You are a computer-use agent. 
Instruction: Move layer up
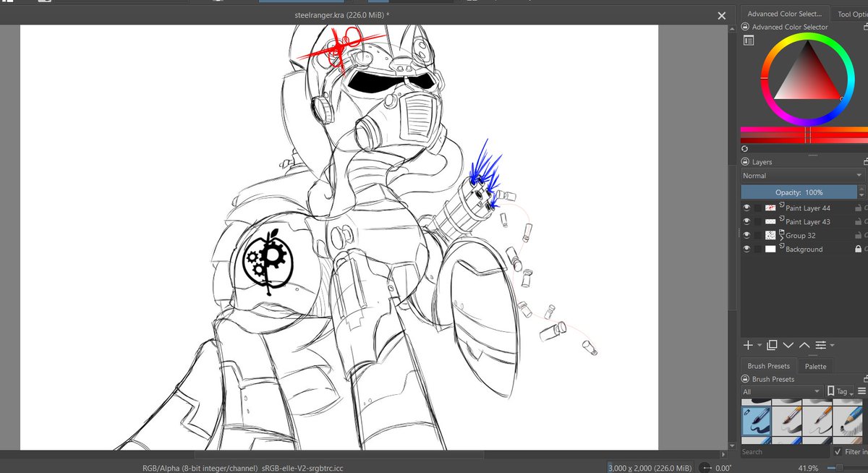[x=804, y=345]
